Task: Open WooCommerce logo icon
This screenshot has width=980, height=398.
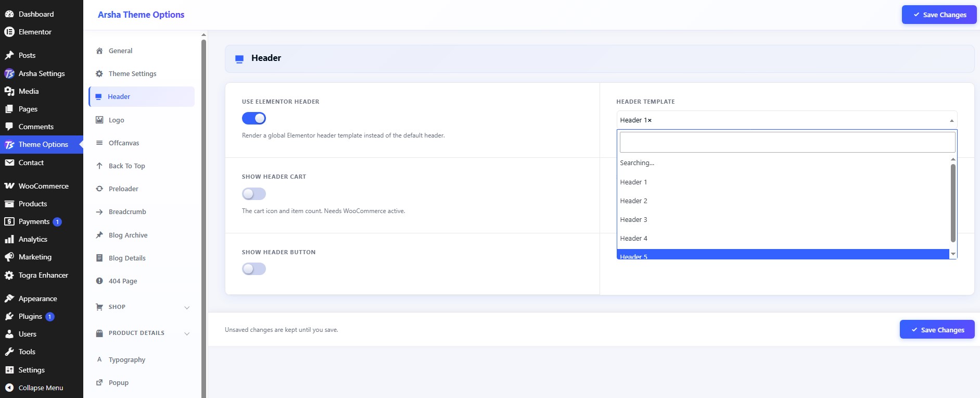Action: pos(9,186)
